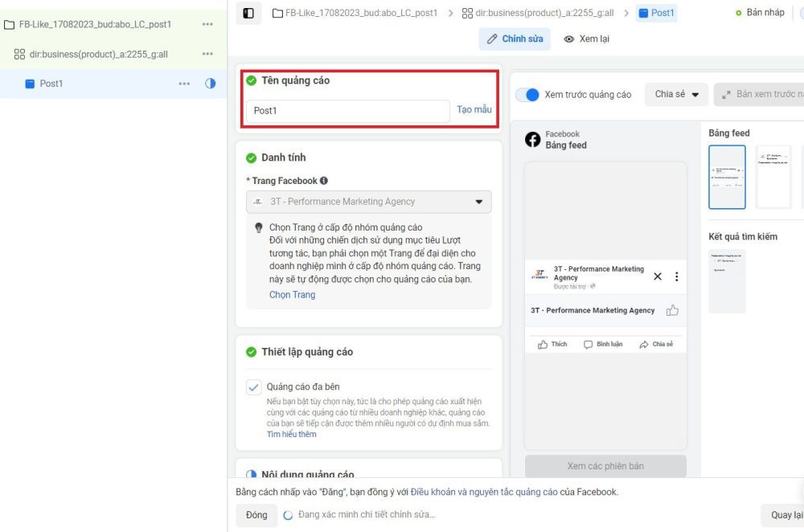Viewport: 804px width, 532px height.
Task: Open ad set dir:business options ellipsis
Action: click(207, 54)
